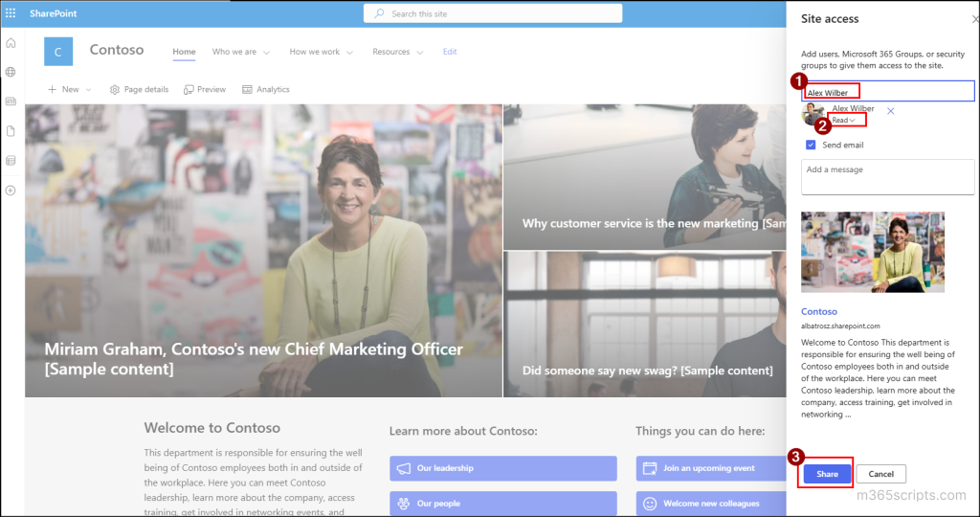Screen dimensions: 980x517
Task: Click the search magnifier icon
Action: [x=379, y=13]
